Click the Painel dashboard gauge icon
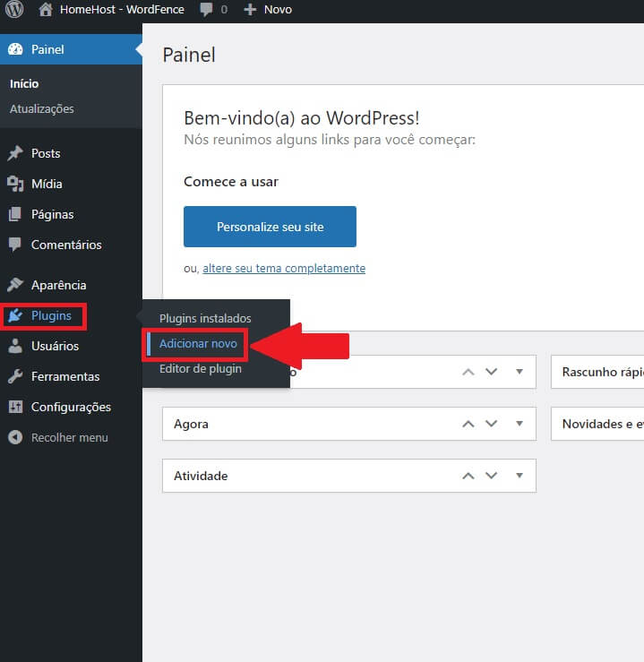The width and height of the screenshot is (644, 662). tap(15, 49)
